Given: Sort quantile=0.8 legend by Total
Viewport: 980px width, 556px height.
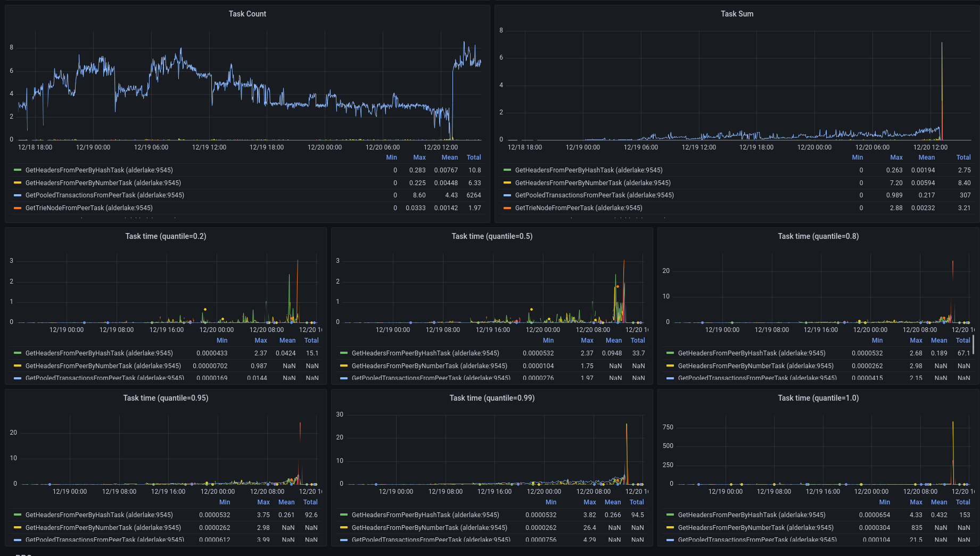Looking at the screenshot, I should click(963, 341).
